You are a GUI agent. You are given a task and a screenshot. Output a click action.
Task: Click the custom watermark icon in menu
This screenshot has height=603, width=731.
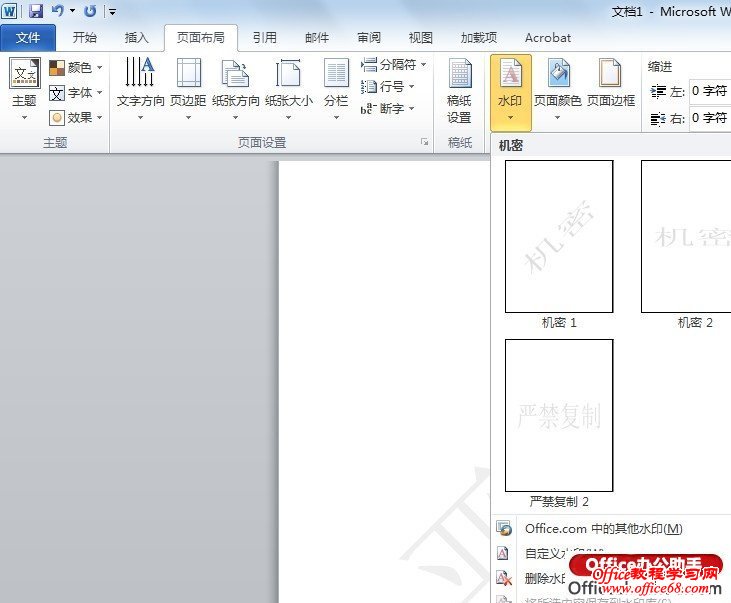[x=503, y=554]
